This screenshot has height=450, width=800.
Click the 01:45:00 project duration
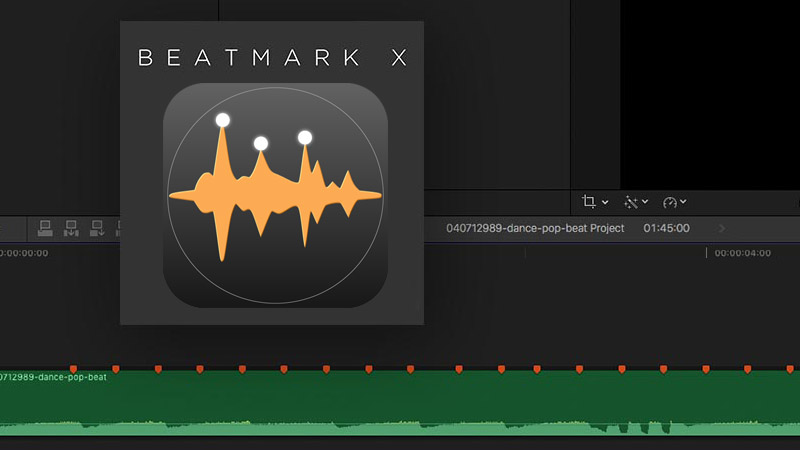click(666, 228)
